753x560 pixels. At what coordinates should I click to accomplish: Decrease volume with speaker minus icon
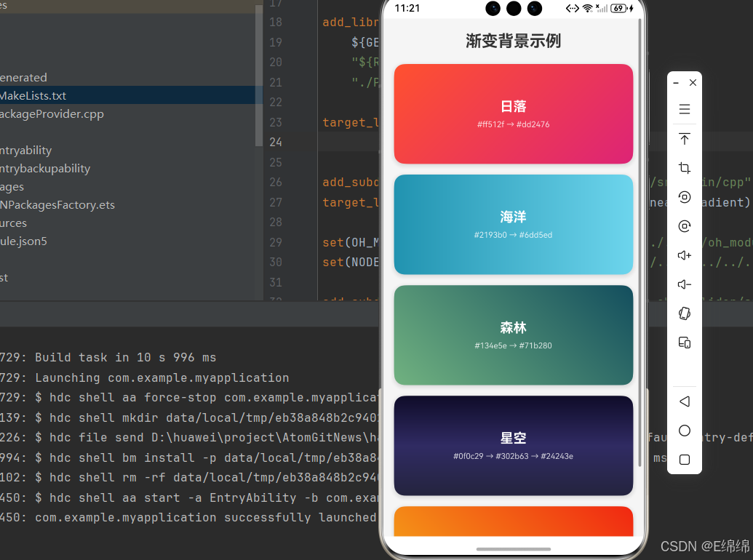(x=685, y=284)
